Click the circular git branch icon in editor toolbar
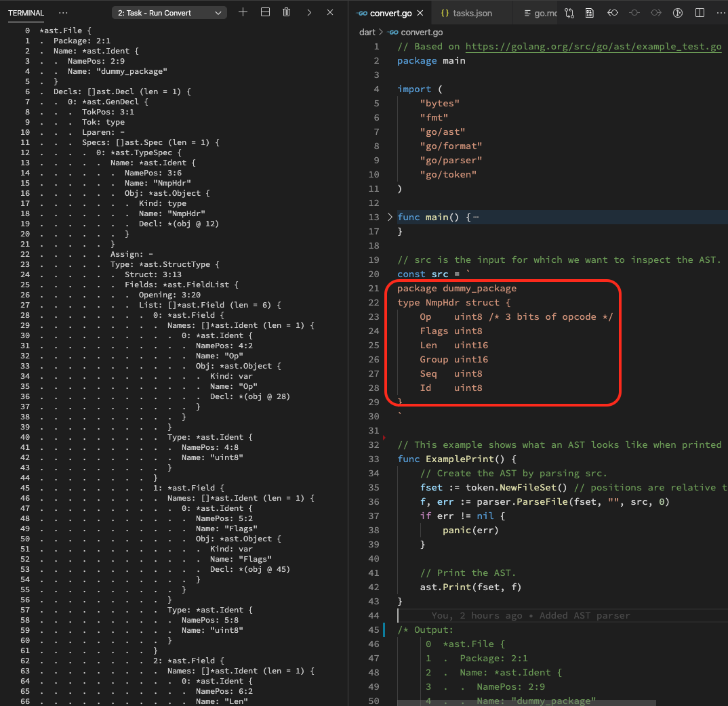The height and width of the screenshot is (706, 728). pos(677,13)
